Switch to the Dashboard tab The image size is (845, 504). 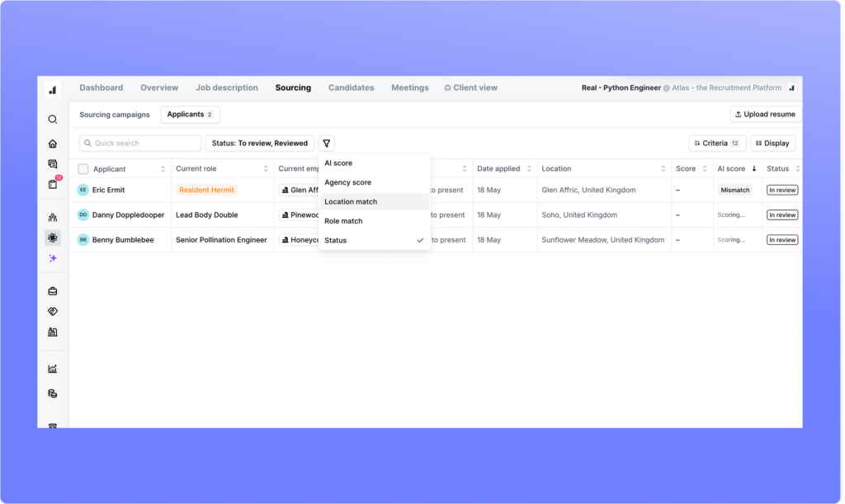point(101,87)
